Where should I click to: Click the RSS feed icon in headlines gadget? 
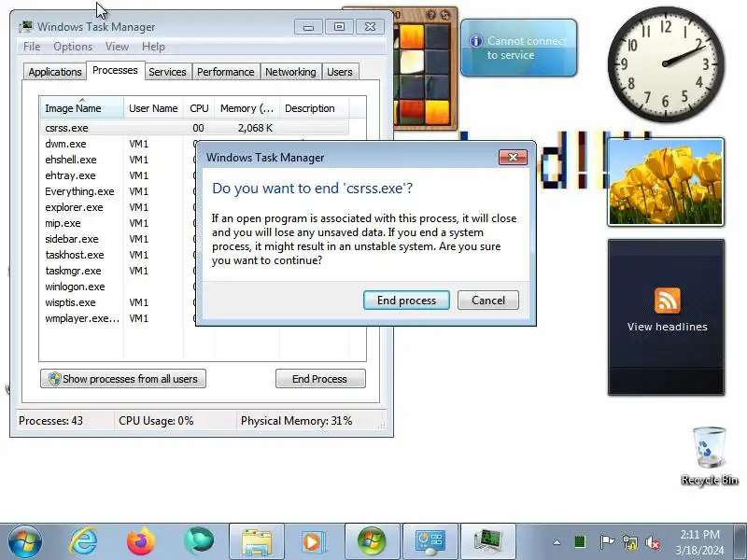pyautogui.click(x=667, y=301)
